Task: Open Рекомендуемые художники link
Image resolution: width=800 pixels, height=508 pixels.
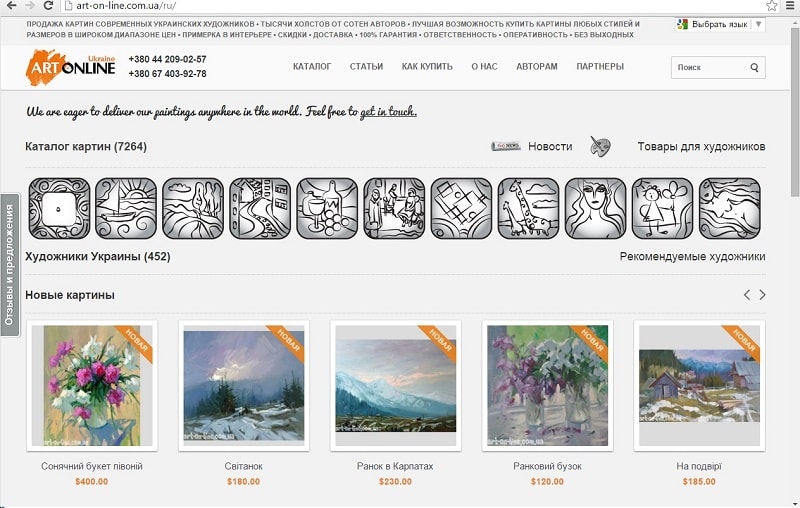Action: point(692,257)
